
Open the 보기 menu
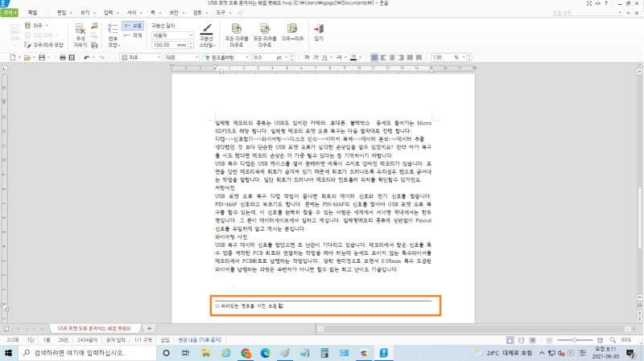point(85,13)
